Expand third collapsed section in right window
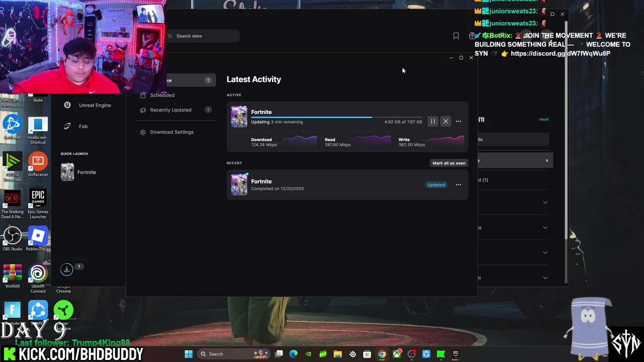Image resolution: width=644 pixels, height=362 pixels. [545, 252]
